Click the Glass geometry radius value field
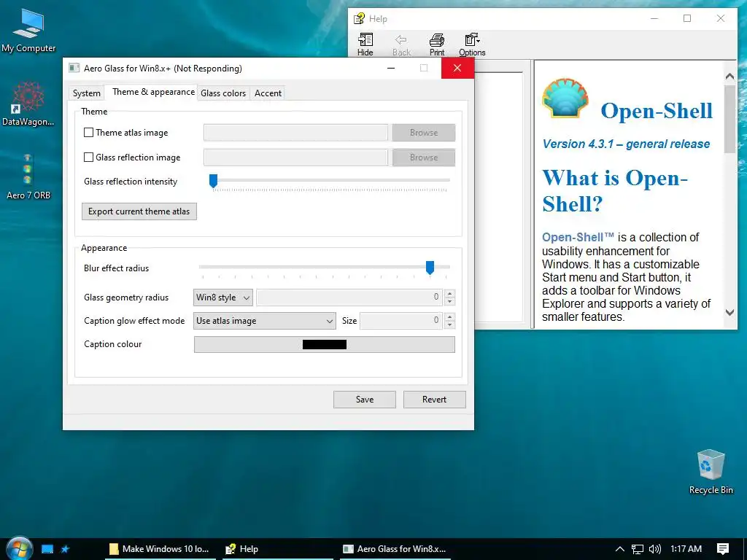This screenshot has width=747, height=560. (349, 297)
